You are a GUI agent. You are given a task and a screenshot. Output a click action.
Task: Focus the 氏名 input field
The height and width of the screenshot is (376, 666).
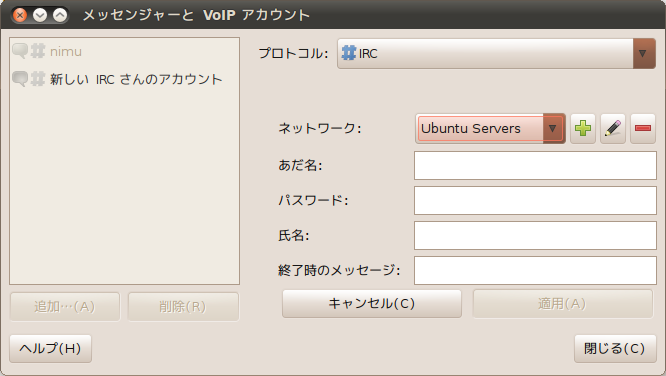[535, 235]
